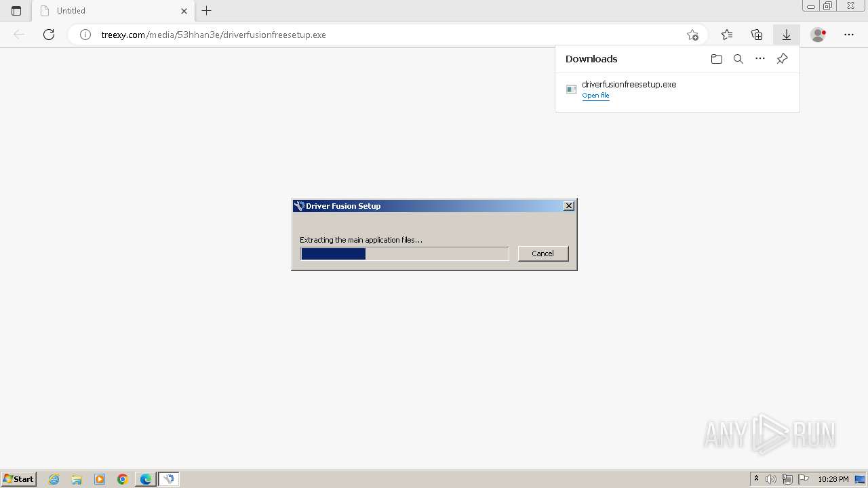This screenshot has height=488, width=868.
Task: Open the downloads folder
Action: (717, 59)
